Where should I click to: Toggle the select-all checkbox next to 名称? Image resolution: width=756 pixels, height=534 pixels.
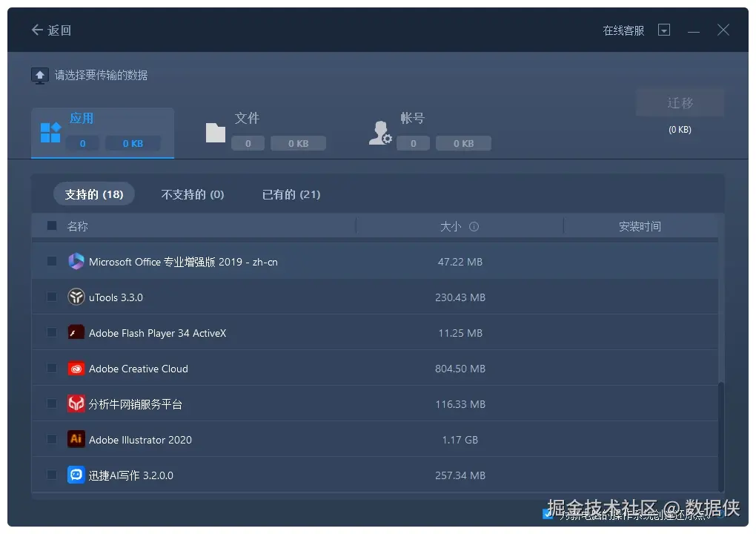pyautogui.click(x=52, y=225)
